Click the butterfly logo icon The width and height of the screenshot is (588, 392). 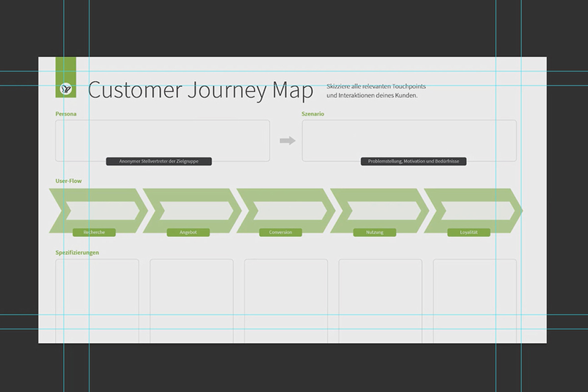point(66,89)
